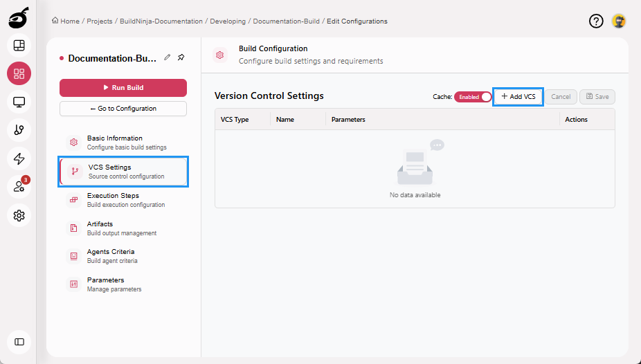Click the Edit Configurations breadcrumb text
Viewport: 641px width, 364px height.
tap(357, 21)
